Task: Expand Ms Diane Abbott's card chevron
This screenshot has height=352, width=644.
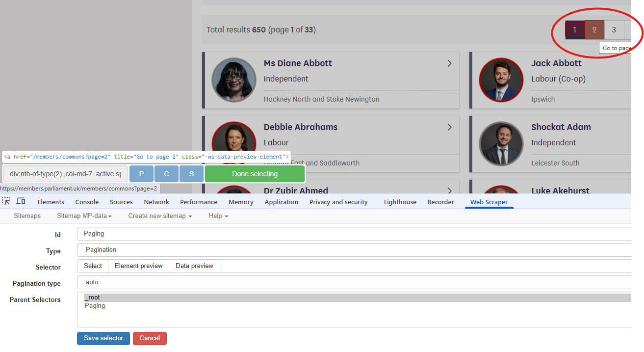Action: pos(449,63)
